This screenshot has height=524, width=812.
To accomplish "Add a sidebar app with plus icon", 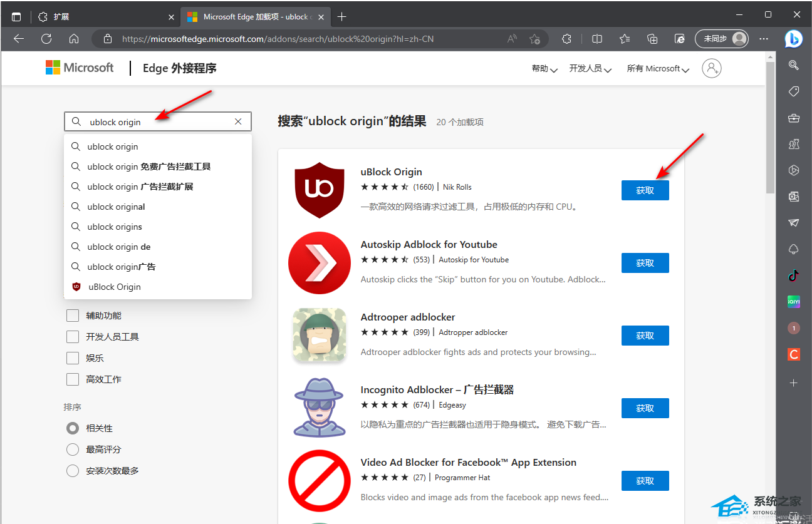I will [x=794, y=383].
